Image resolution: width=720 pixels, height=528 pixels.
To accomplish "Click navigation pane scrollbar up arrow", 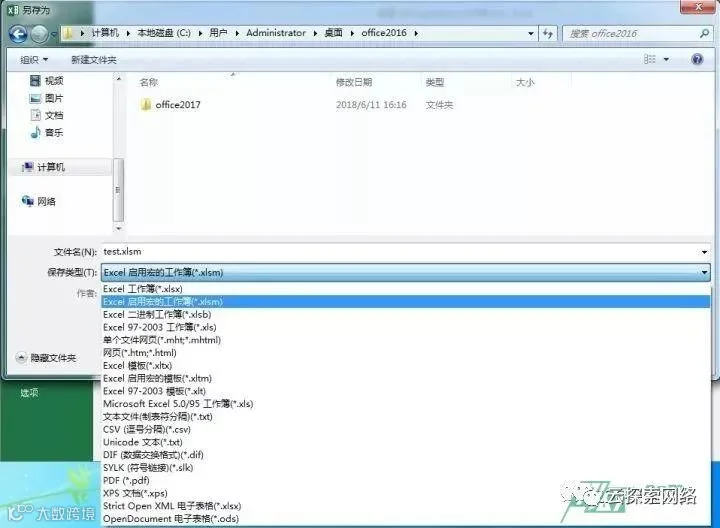I will click(118, 79).
